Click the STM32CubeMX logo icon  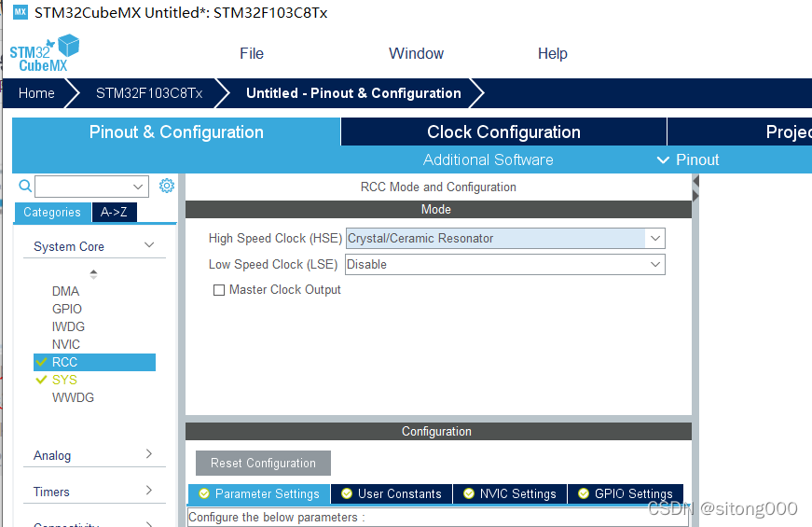pos(45,53)
